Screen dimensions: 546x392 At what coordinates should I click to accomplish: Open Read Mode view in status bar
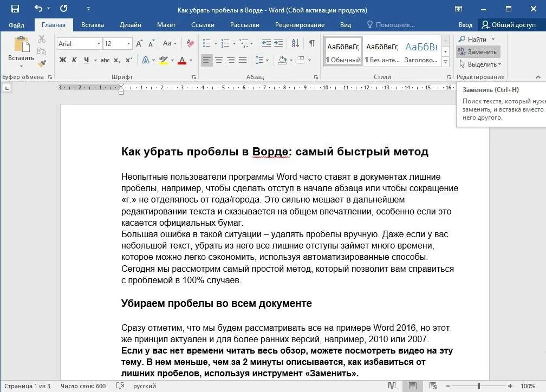(392, 386)
